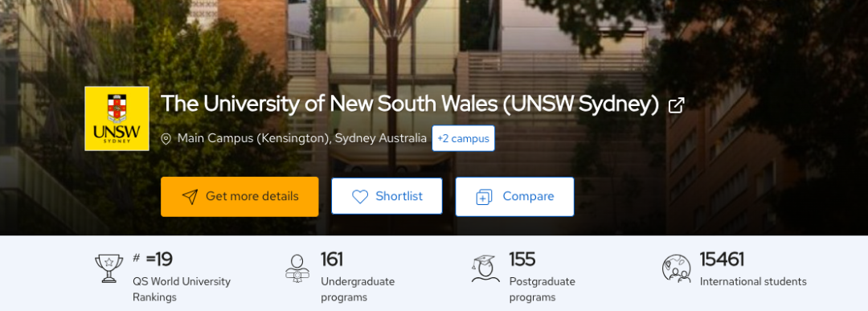Add the university via the Shortlist button

387,196
